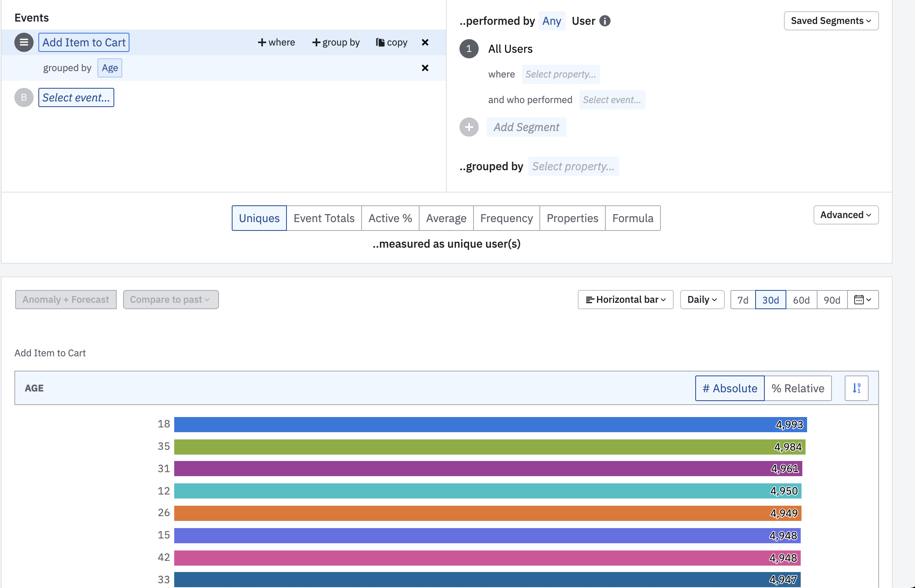Open the Saved Segments dropdown

[x=831, y=21]
